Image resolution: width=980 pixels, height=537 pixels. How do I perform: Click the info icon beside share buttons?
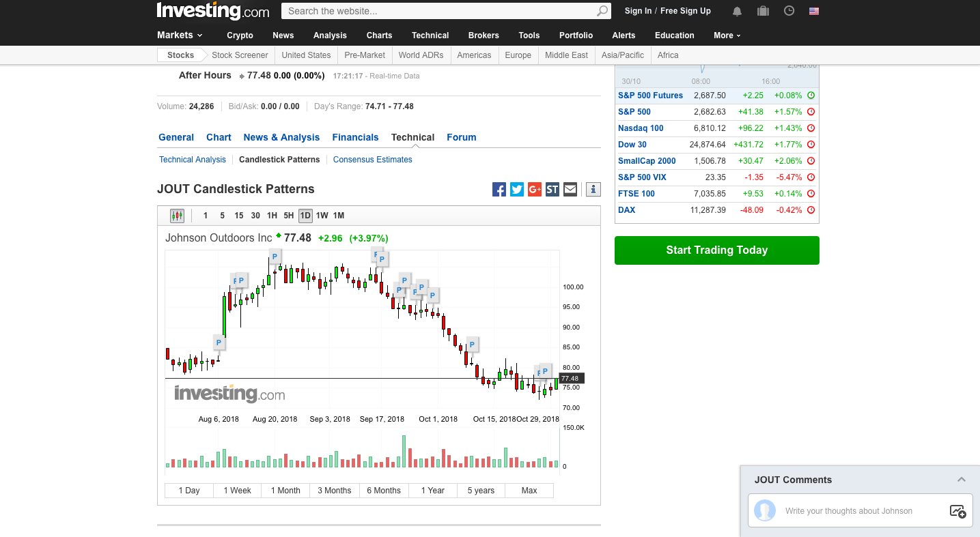(x=593, y=190)
